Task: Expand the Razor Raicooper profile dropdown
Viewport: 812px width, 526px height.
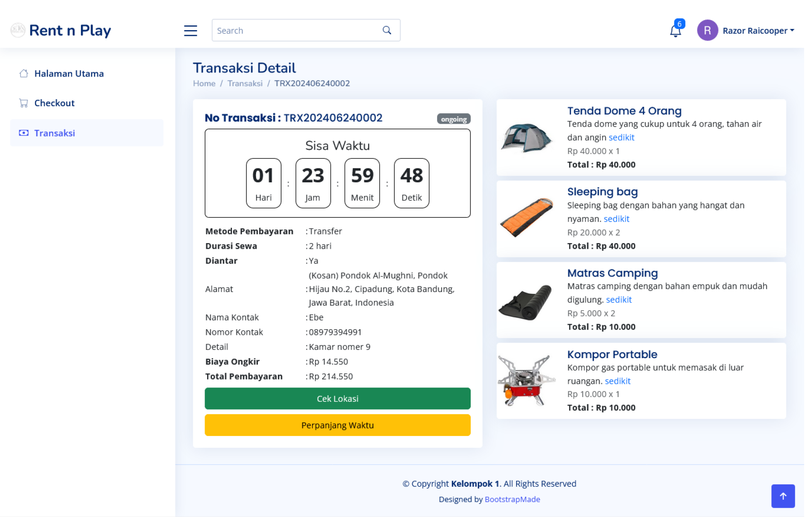Action: point(758,31)
